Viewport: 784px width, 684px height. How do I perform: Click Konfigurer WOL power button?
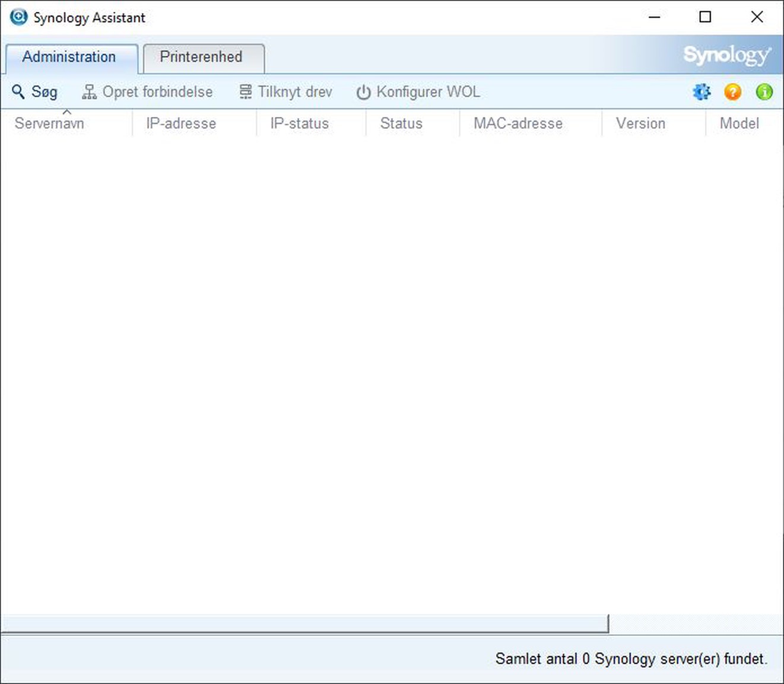[x=418, y=92]
